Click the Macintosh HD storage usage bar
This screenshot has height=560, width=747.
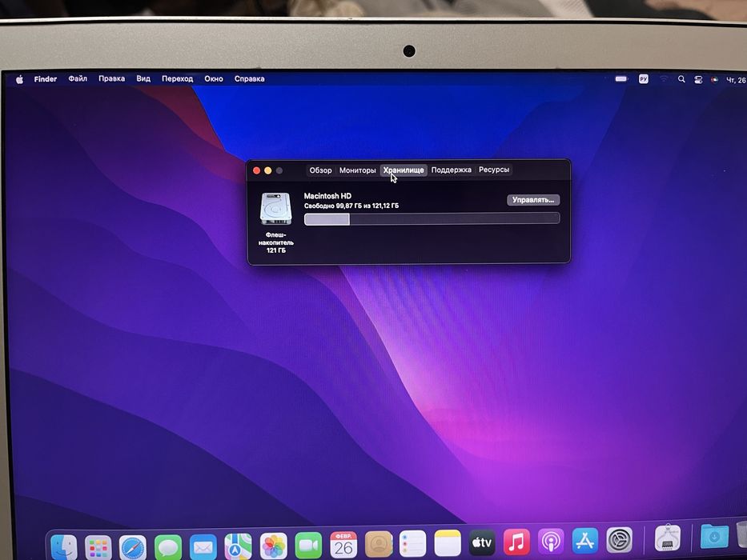pyautogui.click(x=432, y=219)
